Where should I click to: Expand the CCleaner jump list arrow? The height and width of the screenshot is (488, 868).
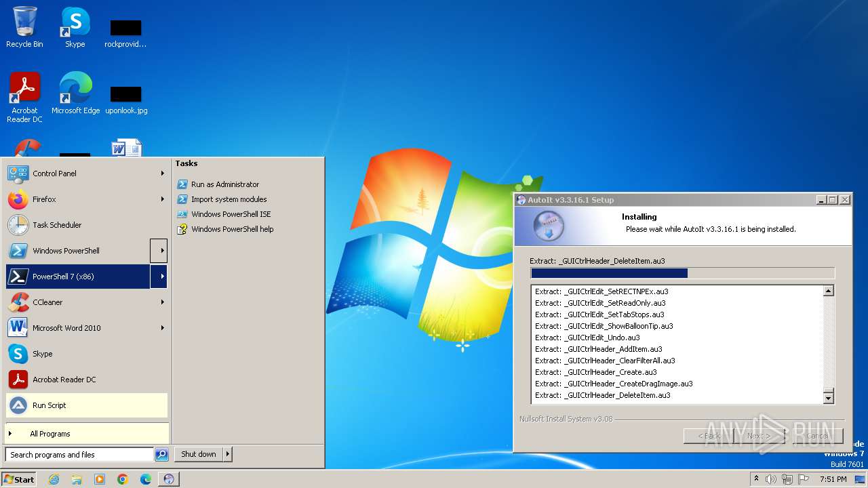[x=162, y=302]
